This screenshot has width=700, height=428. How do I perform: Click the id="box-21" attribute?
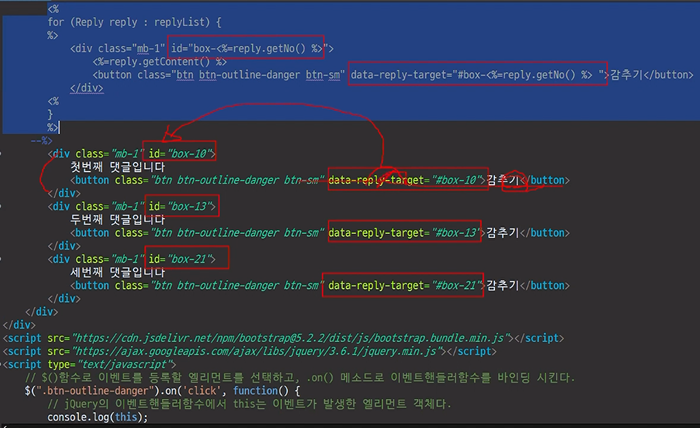179,259
